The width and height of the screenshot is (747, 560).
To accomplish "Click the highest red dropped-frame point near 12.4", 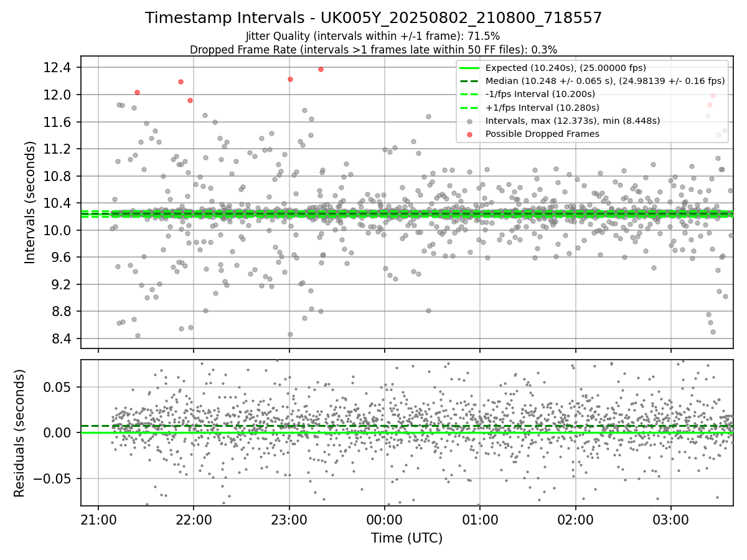I will pyautogui.click(x=321, y=69).
